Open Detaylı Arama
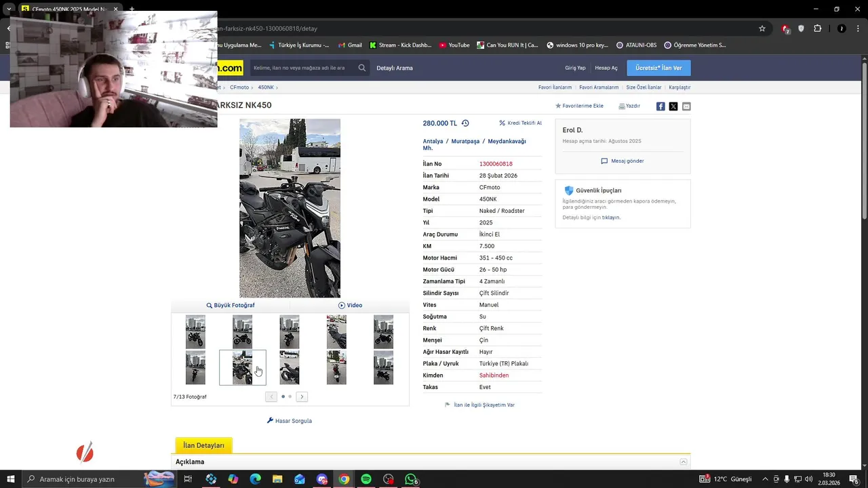The height and width of the screenshot is (488, 868). point(395,68)
